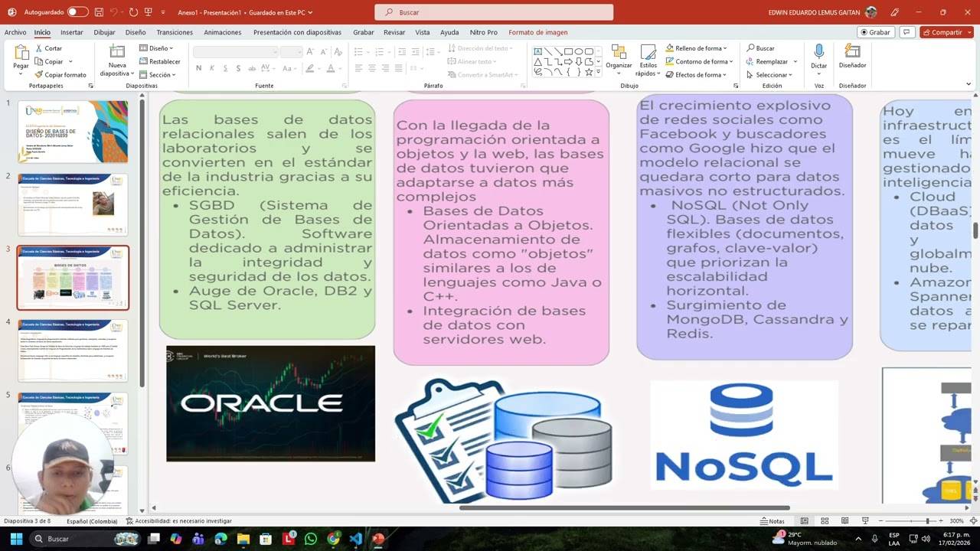Open the Archivo tab

pos(15,32)
